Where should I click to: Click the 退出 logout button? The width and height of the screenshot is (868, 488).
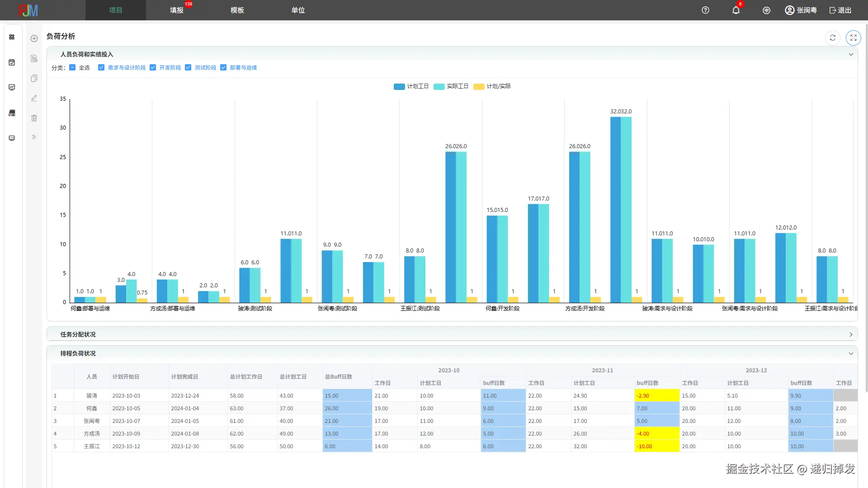[840, 10]
